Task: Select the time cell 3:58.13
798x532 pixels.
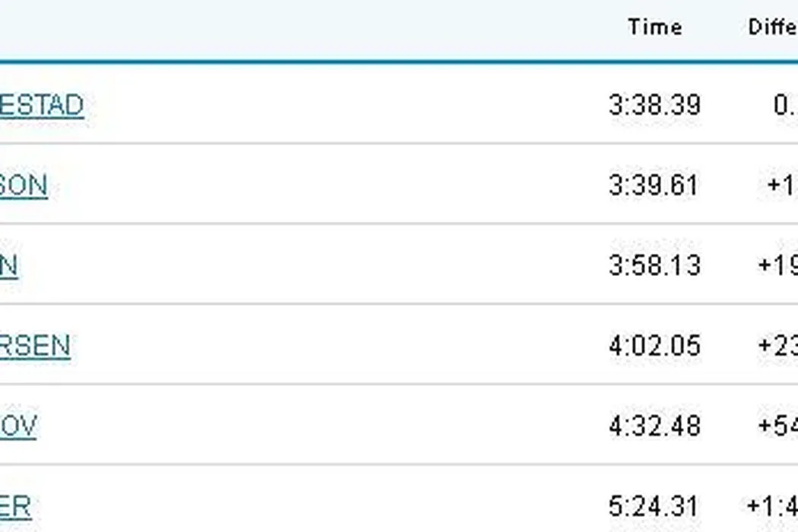Action: 654,266
